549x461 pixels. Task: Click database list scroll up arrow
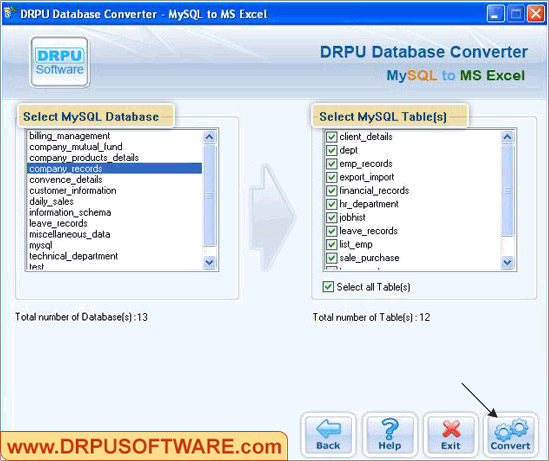point(209,137)
